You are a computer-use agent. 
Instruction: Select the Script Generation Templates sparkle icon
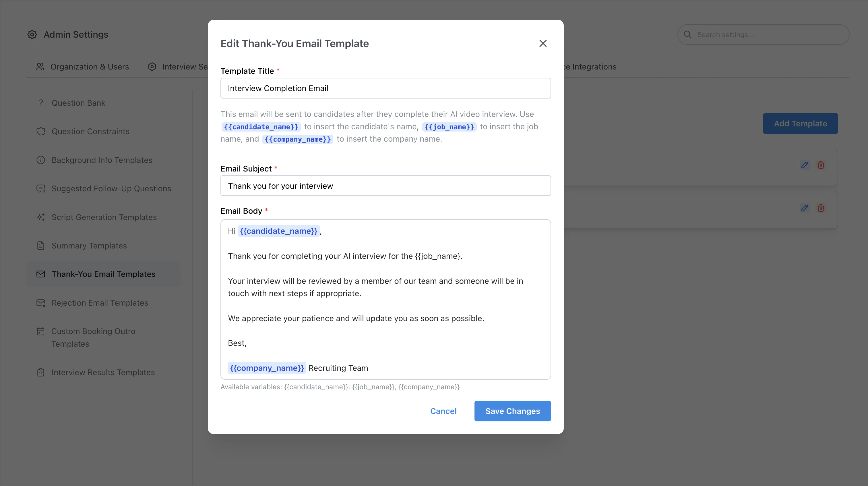(x=41, y=217)
